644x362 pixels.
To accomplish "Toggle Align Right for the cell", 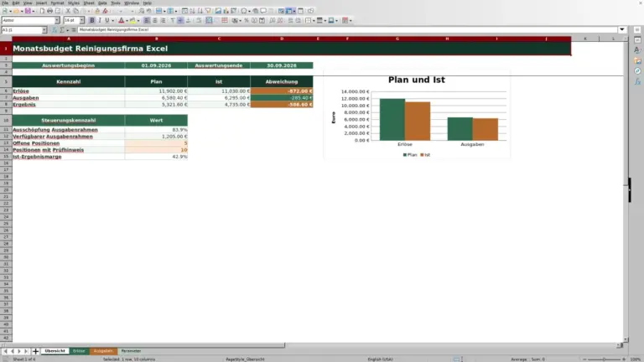I will 163,20.
